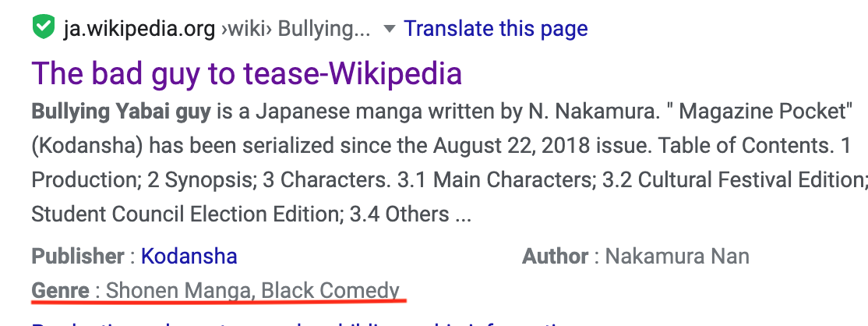Click the ja.wikipedia.org site address
The height and width of the screenshot is (326, 868).
141,30
